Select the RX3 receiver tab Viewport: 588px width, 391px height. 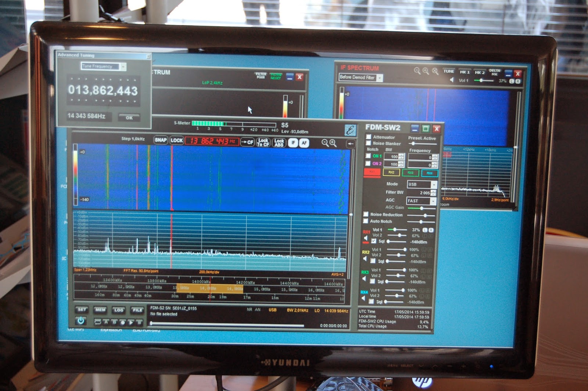pos(410,172)
